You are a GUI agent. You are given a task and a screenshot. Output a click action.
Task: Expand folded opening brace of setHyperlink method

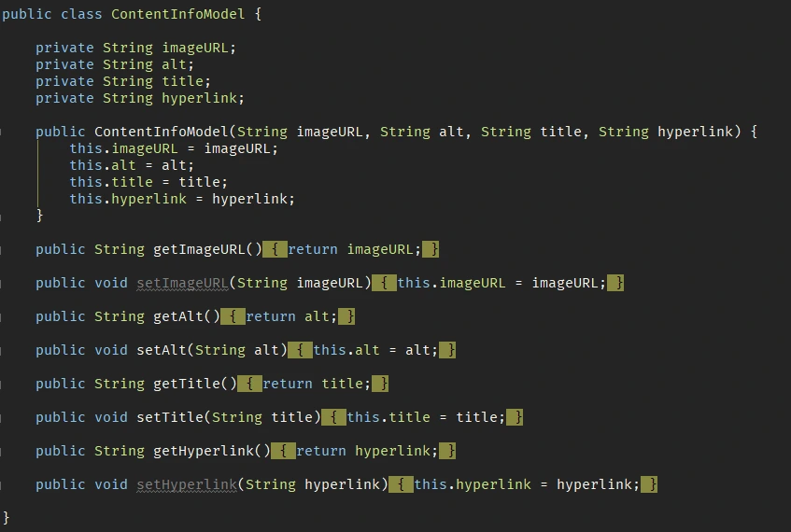click(401, 484)
